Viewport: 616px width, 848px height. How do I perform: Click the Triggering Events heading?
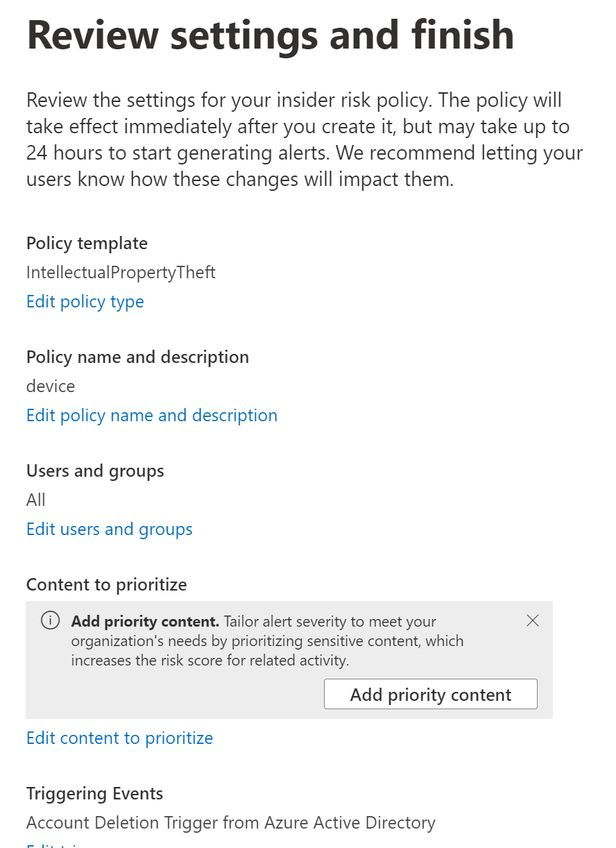pos(94,794)
